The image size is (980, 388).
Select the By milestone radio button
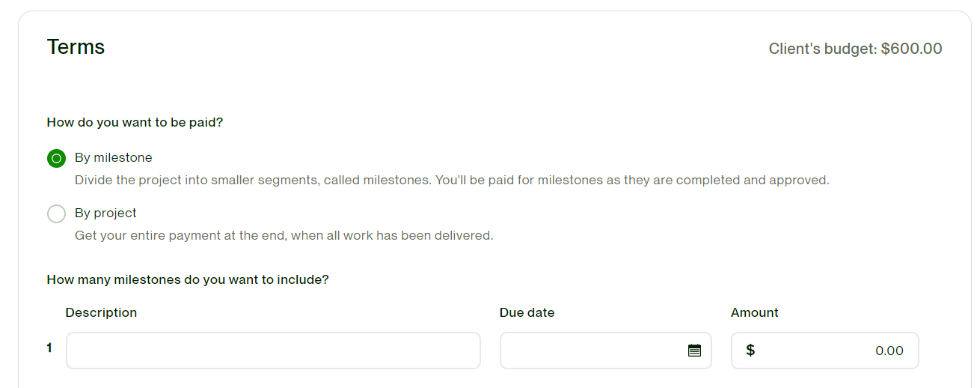click(x=56, y=158)
